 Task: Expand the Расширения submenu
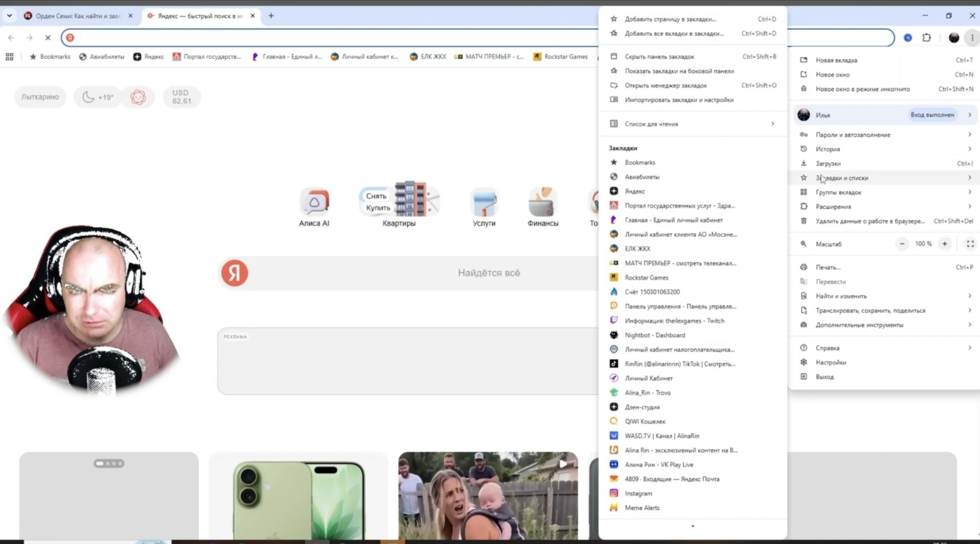click(x=886, y=207)
